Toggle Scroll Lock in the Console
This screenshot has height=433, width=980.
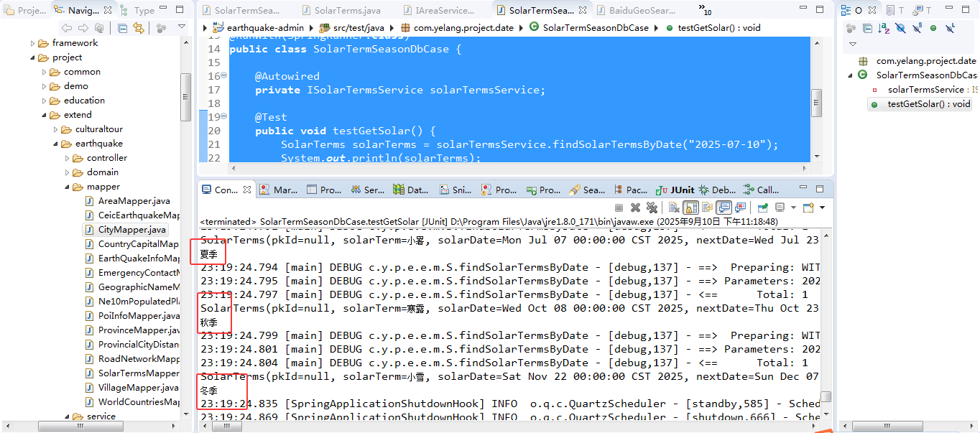tap(690, 208)
